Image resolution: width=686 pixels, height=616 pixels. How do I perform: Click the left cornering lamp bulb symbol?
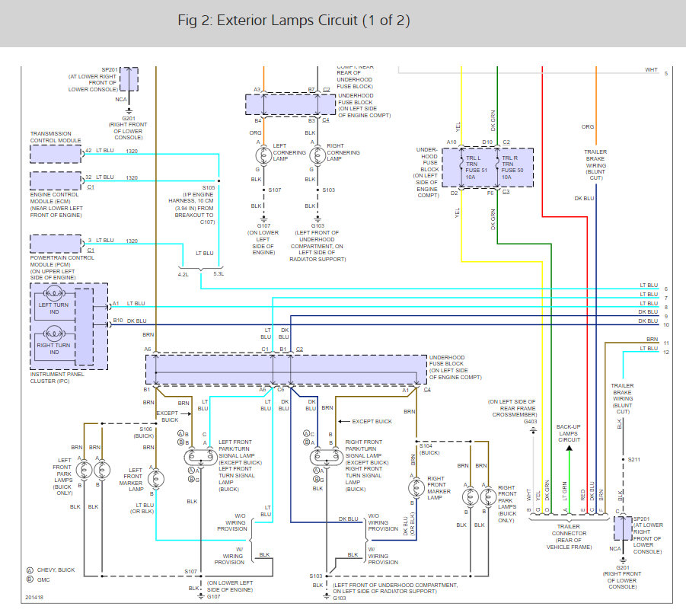pos(263,155)
